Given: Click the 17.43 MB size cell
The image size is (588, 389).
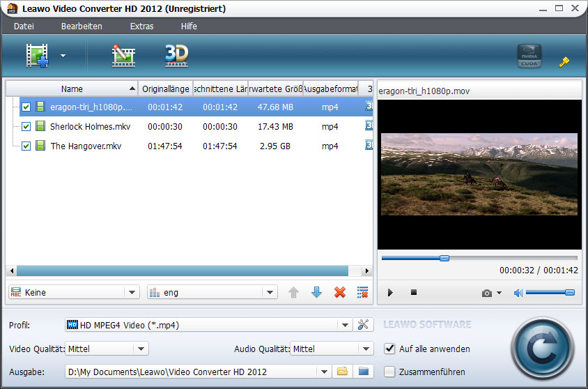Looking at the screenshot, I should pos(275,126).
